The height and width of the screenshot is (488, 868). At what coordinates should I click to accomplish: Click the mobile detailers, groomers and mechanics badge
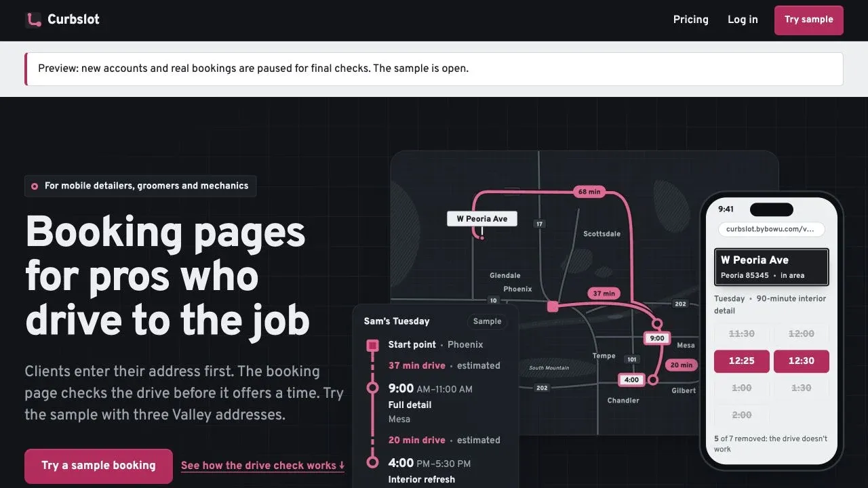coord(140,186)
